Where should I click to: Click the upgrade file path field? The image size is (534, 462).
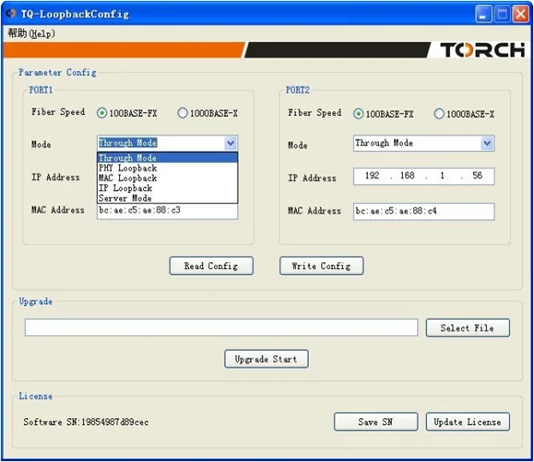coord(221,328)
